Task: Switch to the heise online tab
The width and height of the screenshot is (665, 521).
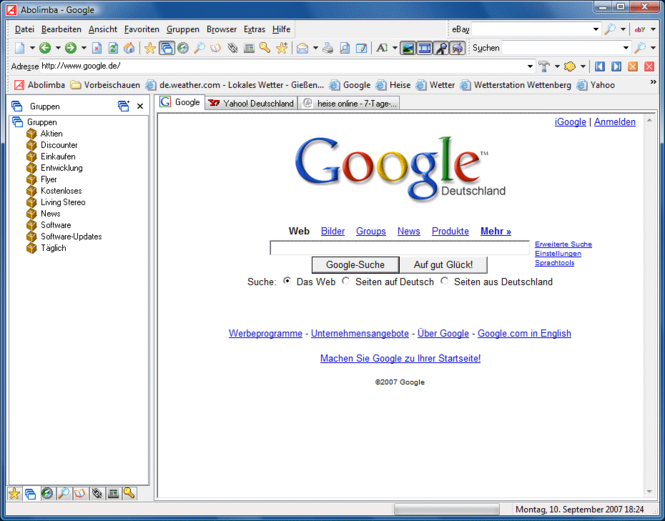Action: [x=349, y=104]
